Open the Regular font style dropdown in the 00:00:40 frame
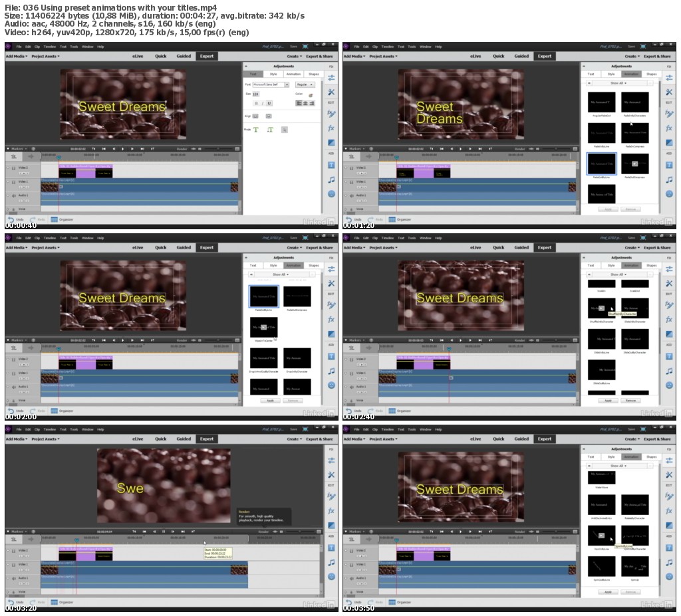The width and height of the screenshot is (681, 616). pyautogui.click(x=305, y=84)
